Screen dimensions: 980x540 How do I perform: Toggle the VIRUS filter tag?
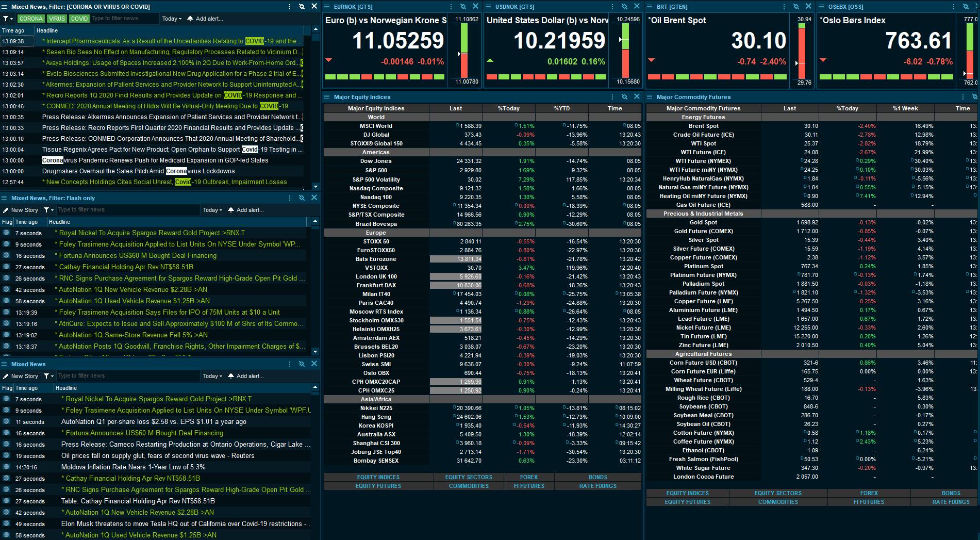pyautogui.click(x=57, y=19)
